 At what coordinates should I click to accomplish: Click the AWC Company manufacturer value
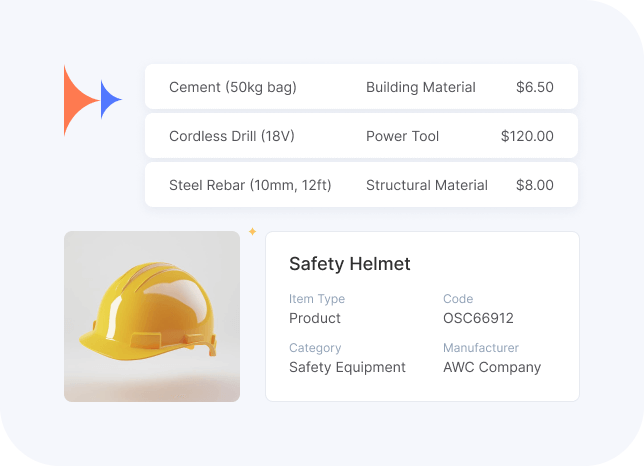492,367
